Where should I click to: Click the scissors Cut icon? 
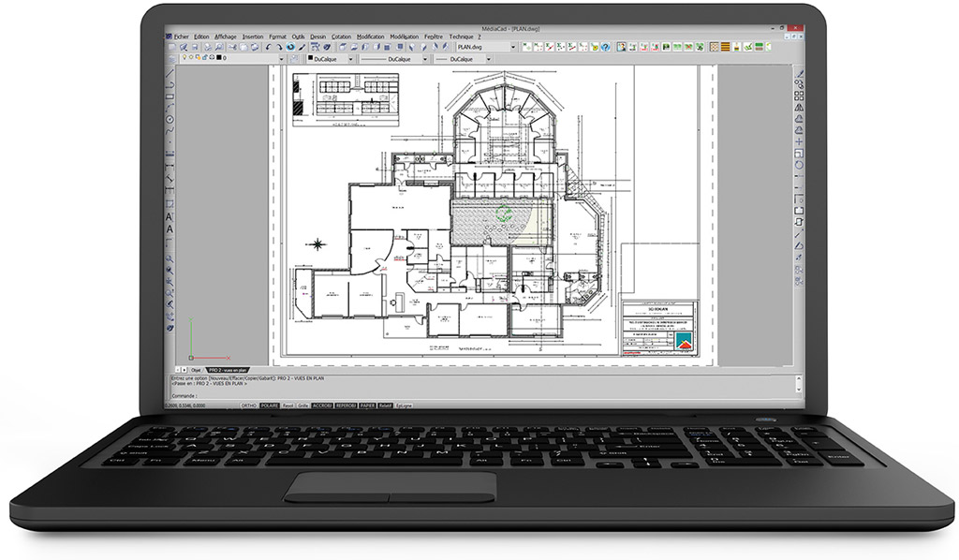click(233, 46)
